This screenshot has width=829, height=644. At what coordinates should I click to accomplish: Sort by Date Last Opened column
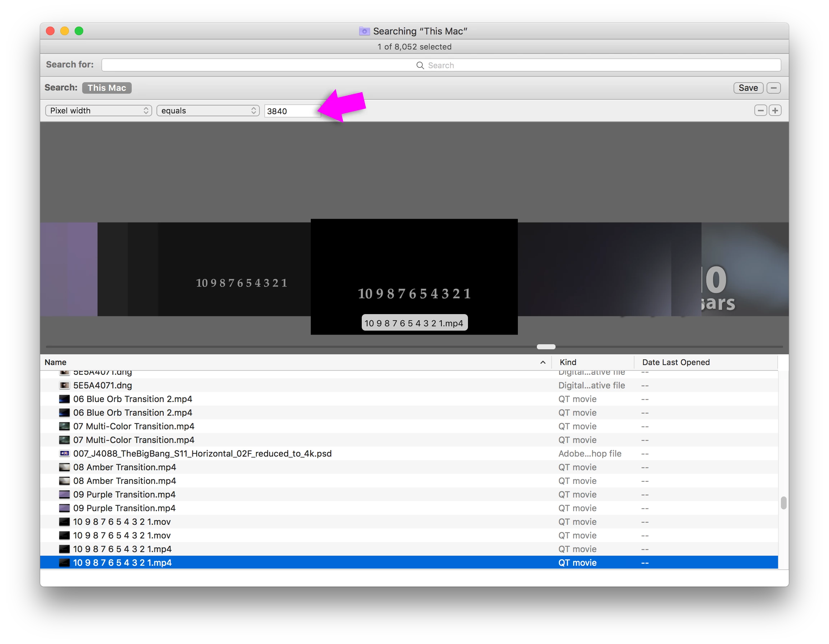tap(676, 362)
